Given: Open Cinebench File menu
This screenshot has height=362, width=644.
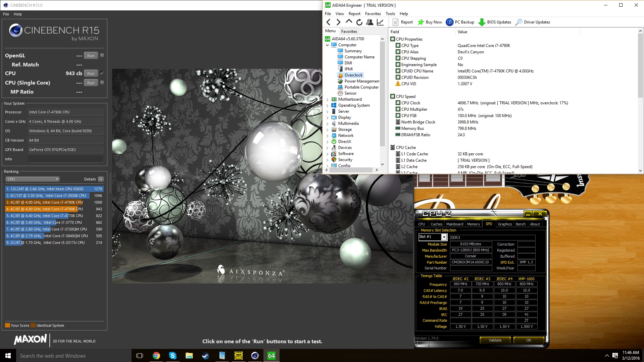Looking at the screenshot, I should click(6, 14).
